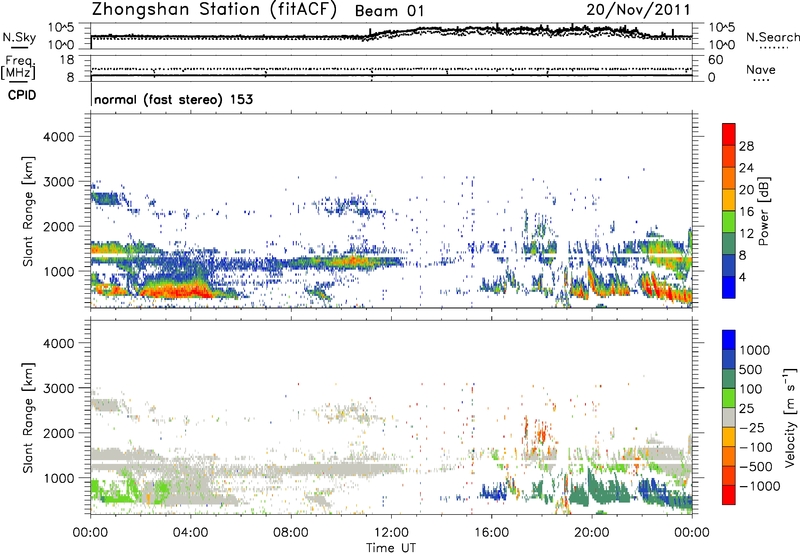Click the 08:00 time tick label
This screenshot has height=554, width=800.
[x=291, y=533]
